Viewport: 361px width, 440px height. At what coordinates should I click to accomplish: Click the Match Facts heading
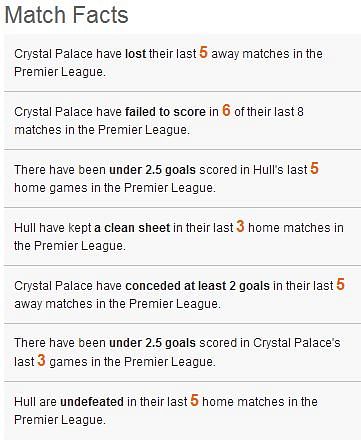point(66,15)
